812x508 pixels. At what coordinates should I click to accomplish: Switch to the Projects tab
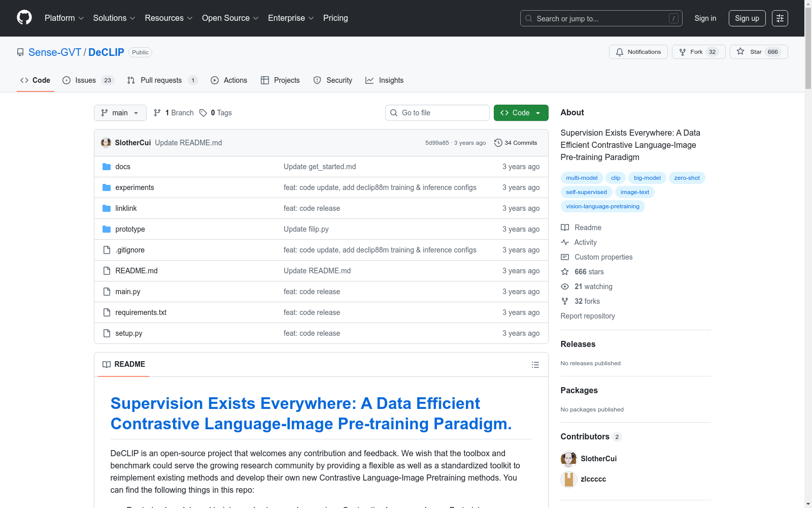coord(280,80)
